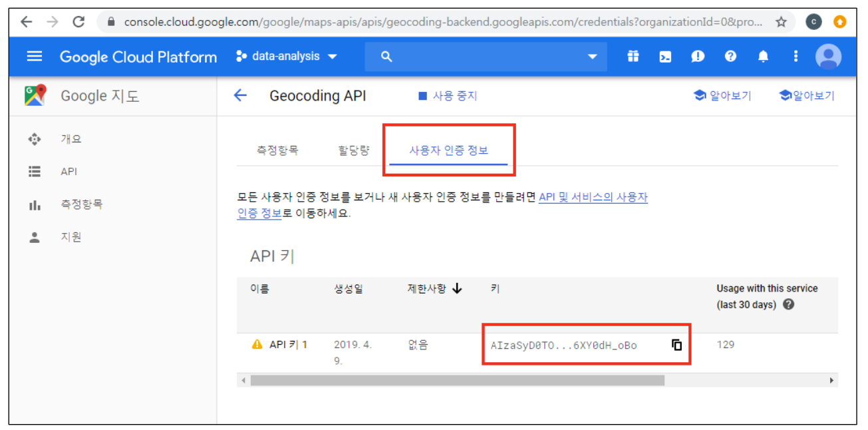This screenshot has height=430, width=868.
Task: Click the 키 column header
Action: point(495,289)
